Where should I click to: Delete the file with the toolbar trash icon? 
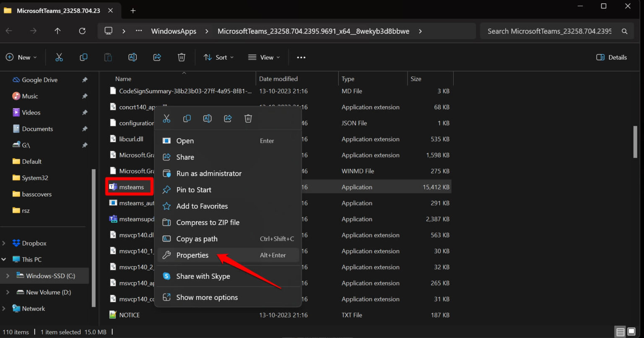(x=181, y=57)
